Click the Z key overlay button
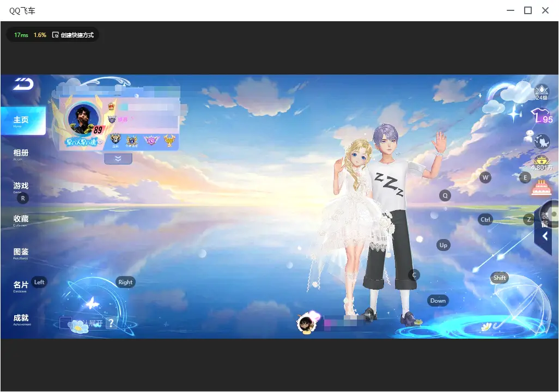 point(528,219)
